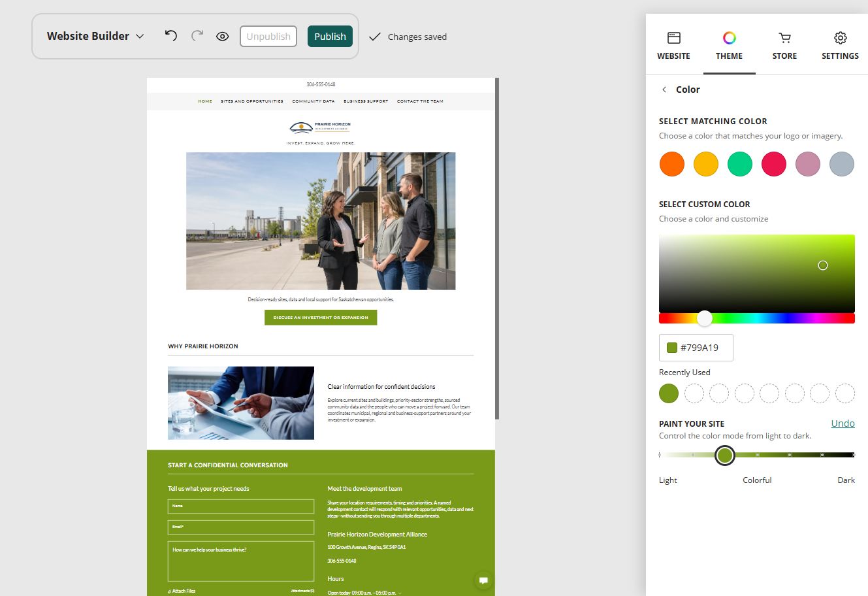Image resolution: width=868 pixels, height=596 pixels.
Task: Click the hue slider handle
Action: click(x=704, y=318)
